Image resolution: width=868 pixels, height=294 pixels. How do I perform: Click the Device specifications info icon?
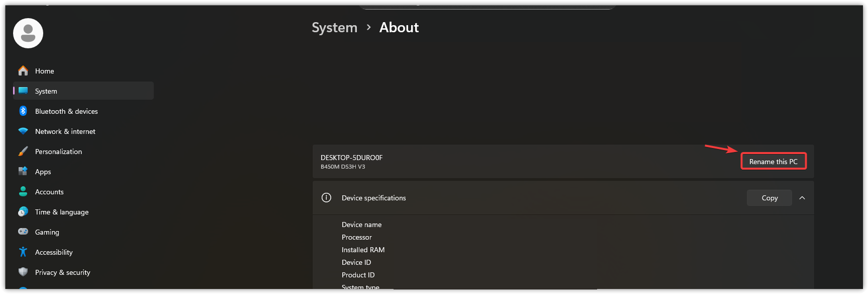326,197
